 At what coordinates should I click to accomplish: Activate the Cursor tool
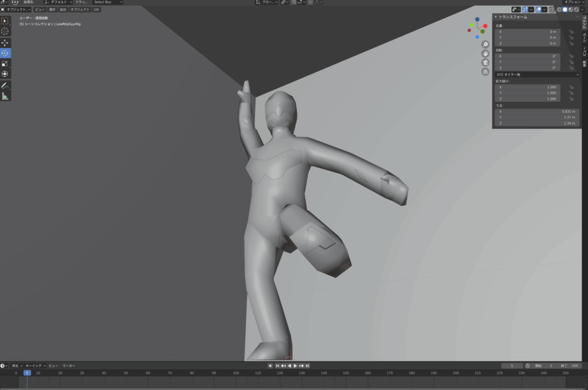point(5,31)
